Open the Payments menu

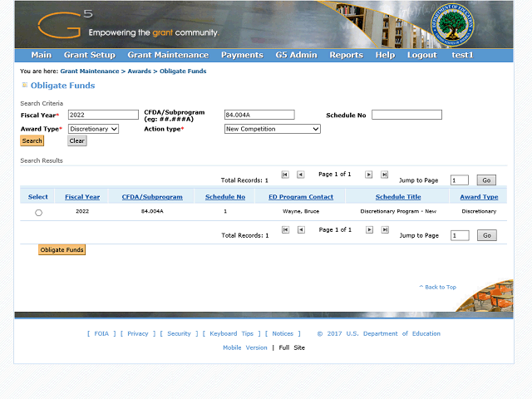(242, 55)
